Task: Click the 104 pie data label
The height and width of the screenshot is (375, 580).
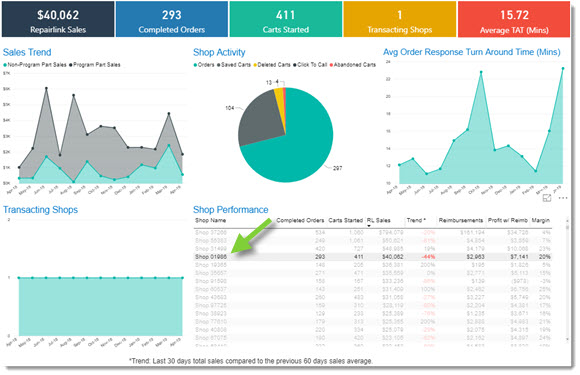Action: (229, 108)
